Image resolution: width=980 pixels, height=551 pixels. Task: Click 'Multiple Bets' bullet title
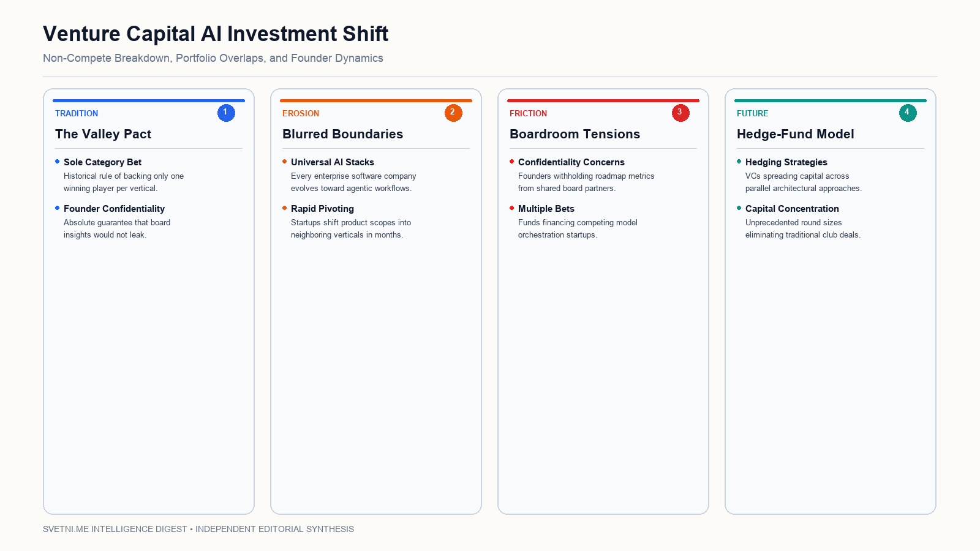[546, 209]
